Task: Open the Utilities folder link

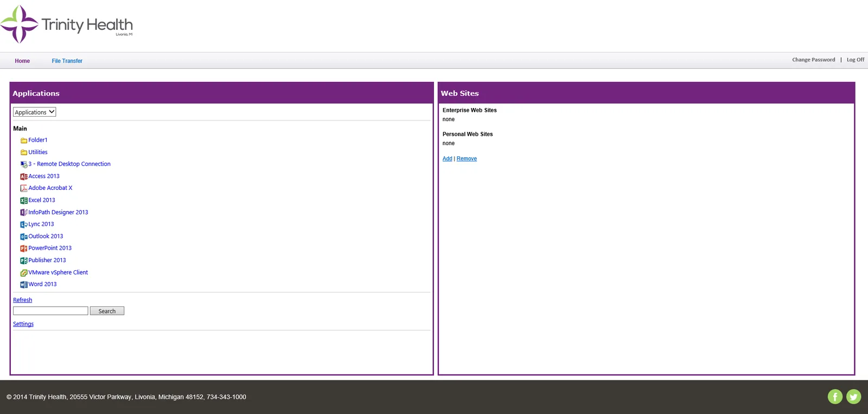Action: coord(38,152)
